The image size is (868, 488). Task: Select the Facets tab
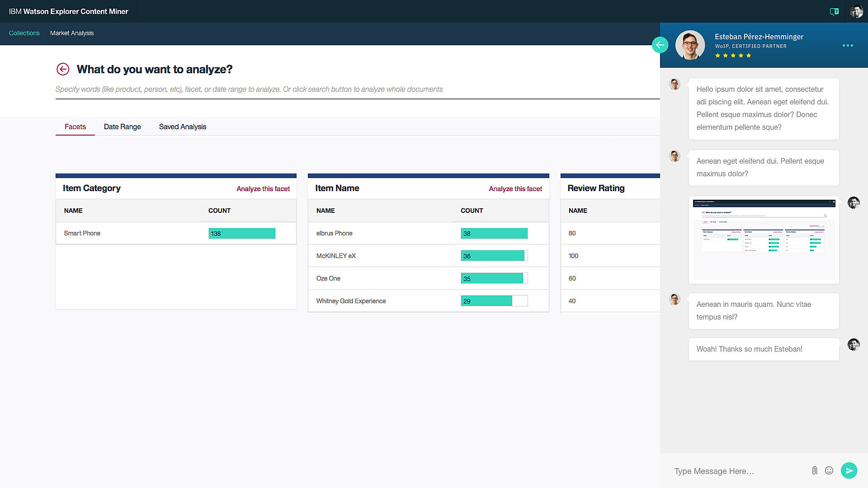tap(75, 127)
